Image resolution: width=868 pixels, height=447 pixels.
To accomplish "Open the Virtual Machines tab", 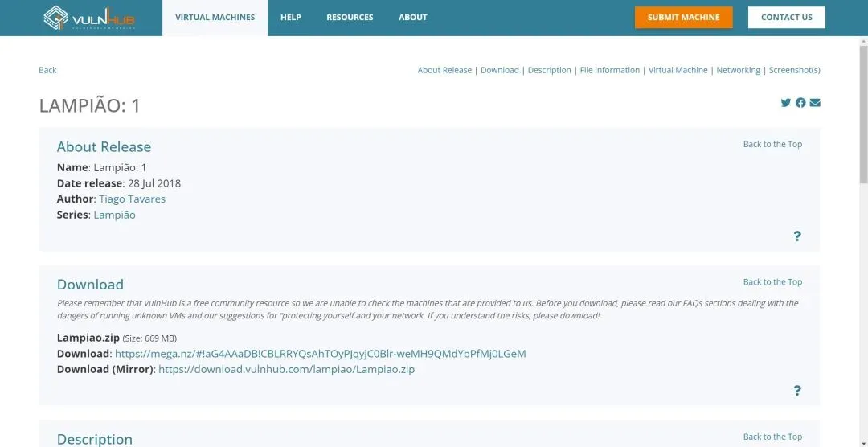I will click(215, 18).
